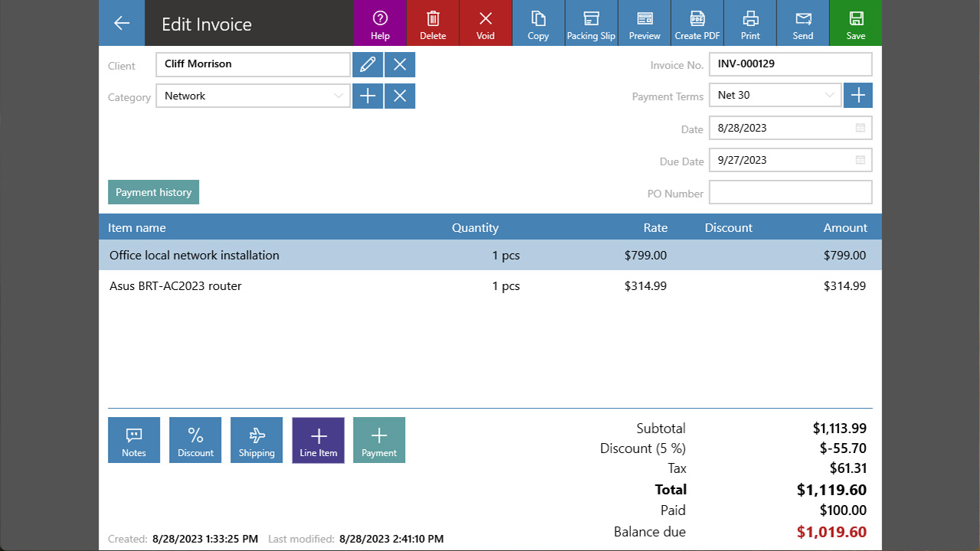Preview the invoice
980x551 pixels.
click(x=644, y=23)
